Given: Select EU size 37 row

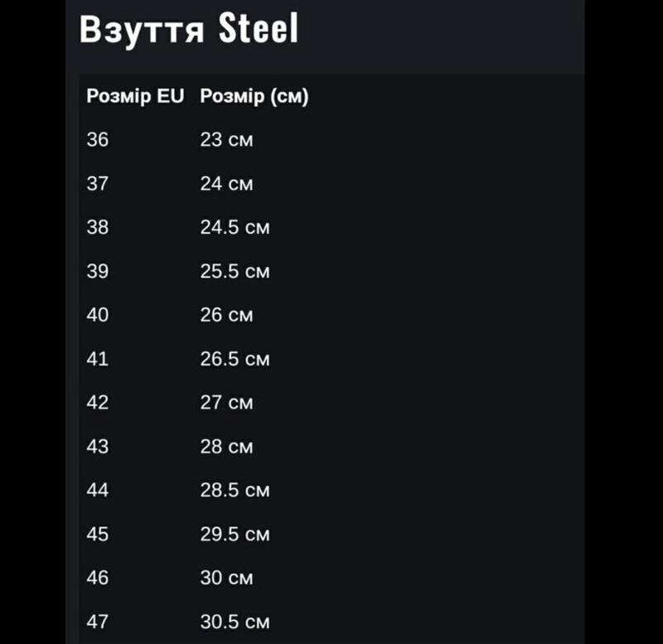Looking at the screenshot, I should [331, 183].
